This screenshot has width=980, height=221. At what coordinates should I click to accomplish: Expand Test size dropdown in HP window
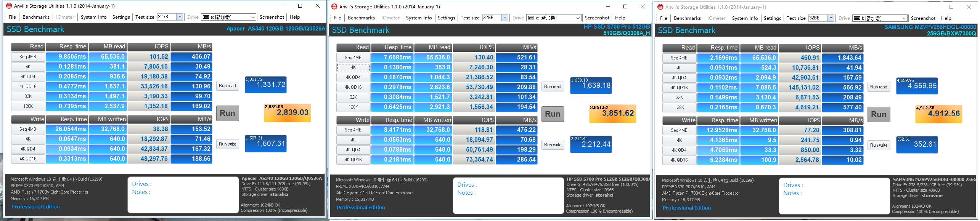[x=504, y=18]
